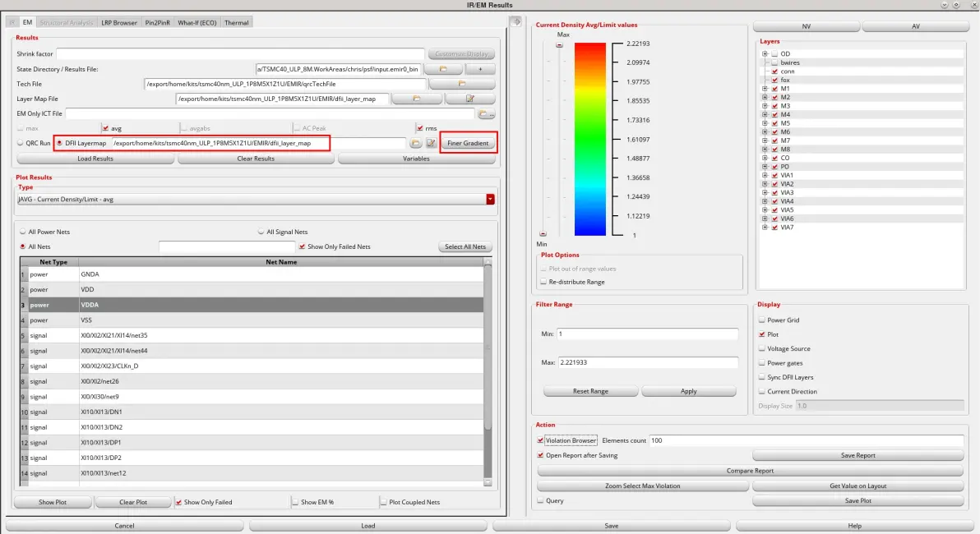Enable the Power Grid display checkbox
This screenshot has width=980, height=534.
pos(762,320)
